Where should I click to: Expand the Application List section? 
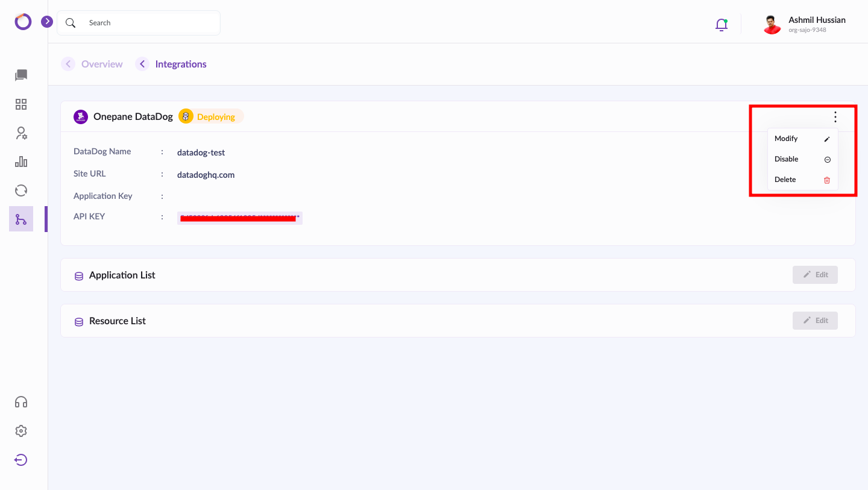pyautogui.click(x=458, y=275)
